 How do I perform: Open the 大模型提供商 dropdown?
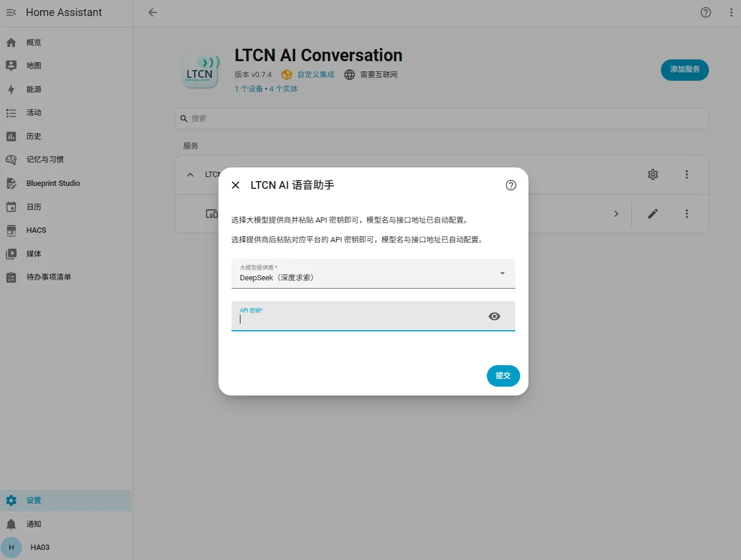[x=373, y=274]
